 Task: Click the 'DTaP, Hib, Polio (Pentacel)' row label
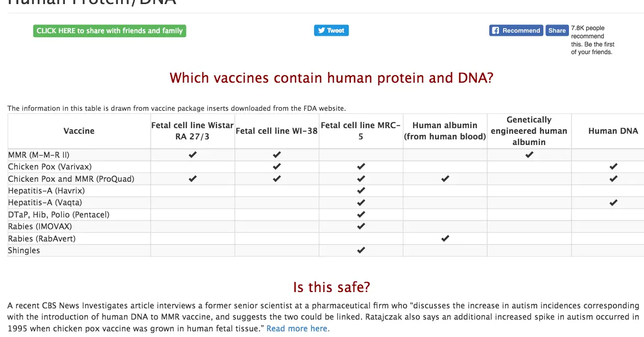[x=59, y=214]
